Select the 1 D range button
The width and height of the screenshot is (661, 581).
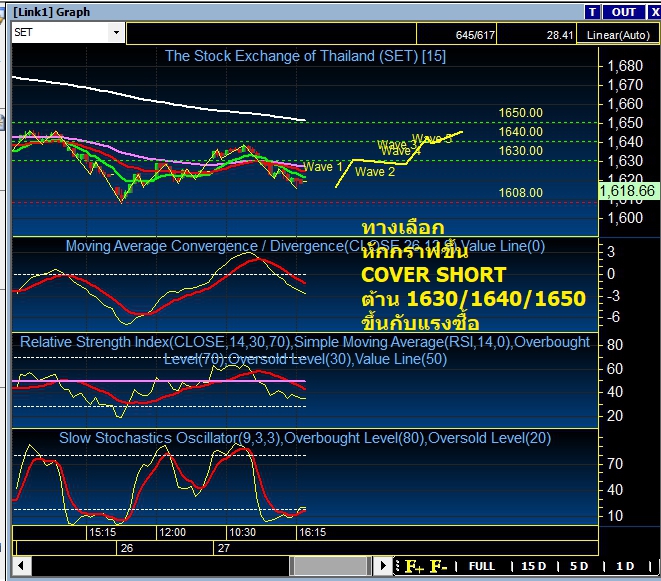(625, 566)
